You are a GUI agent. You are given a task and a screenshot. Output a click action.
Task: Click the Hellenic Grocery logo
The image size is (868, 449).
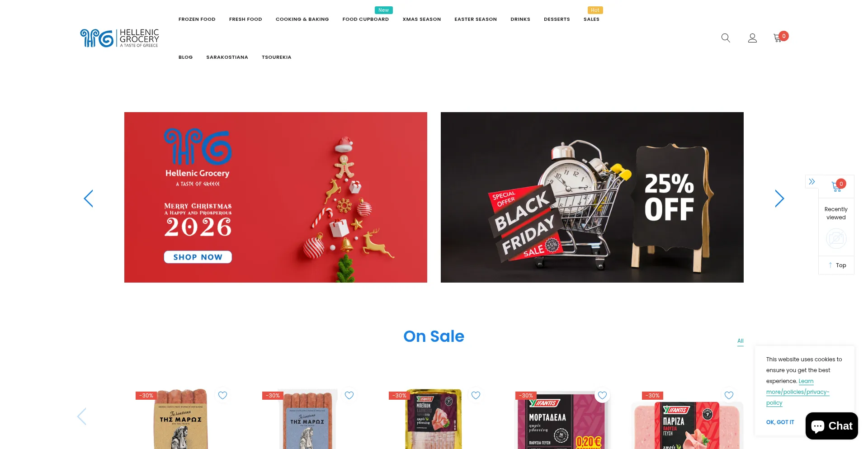point(119,38)
